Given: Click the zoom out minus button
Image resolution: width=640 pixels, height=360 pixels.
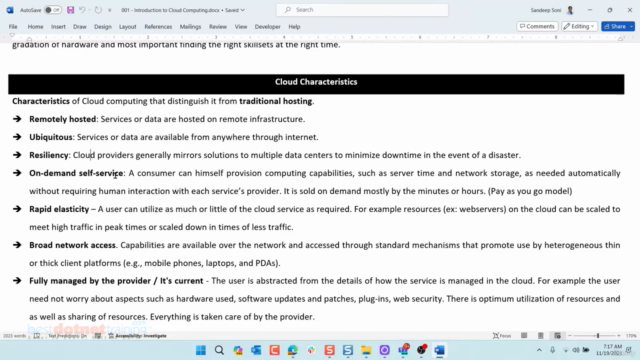Looking at the screenshot, I should coord(570,336).
